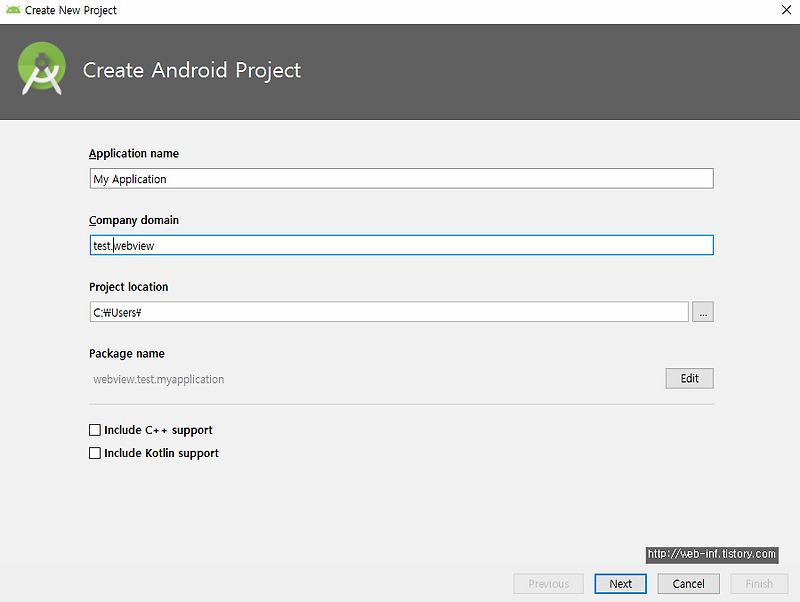The image size is (800, 602).
Task: Click the Package name label
Action: coord(127,354)
